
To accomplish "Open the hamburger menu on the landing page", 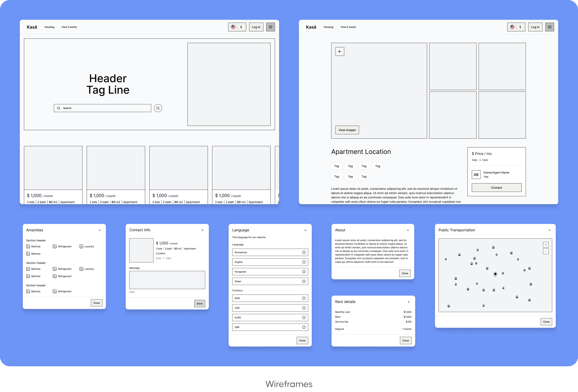I will [x=270, y=27].
